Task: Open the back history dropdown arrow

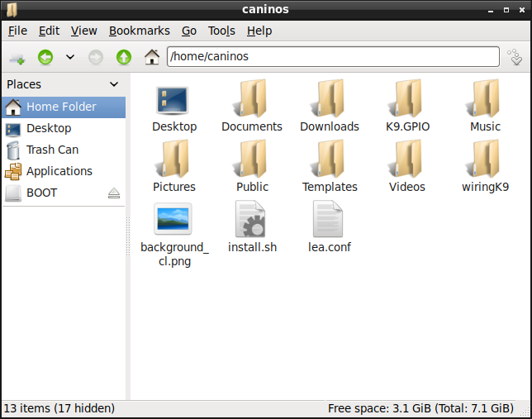Action: click(70, 57)
